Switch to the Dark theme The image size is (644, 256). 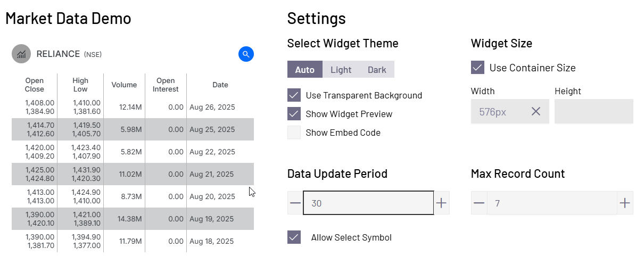click(377, 70)
